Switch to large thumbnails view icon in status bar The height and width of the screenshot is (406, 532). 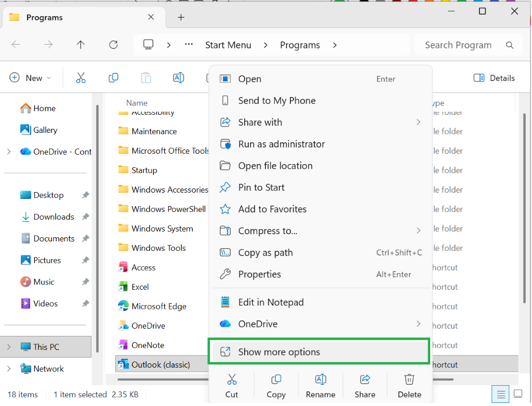pyautogui.click(x=518, y=394)
